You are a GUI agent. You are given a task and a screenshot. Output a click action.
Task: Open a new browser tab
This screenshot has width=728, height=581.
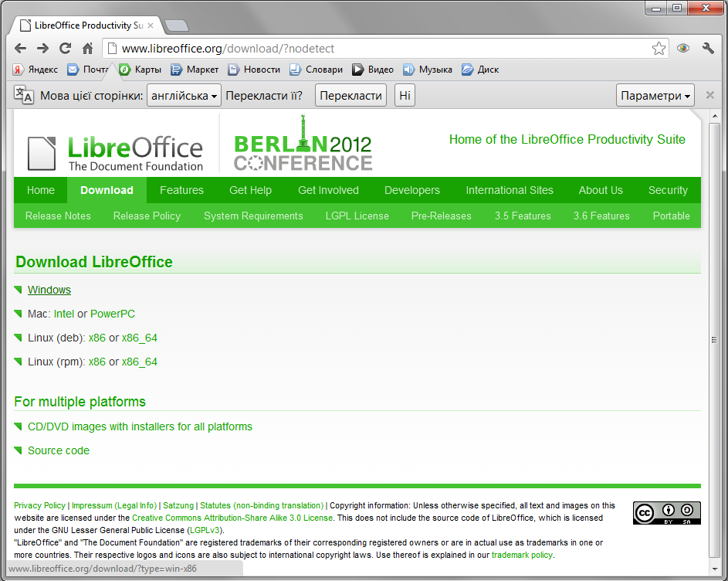(177, 25)
